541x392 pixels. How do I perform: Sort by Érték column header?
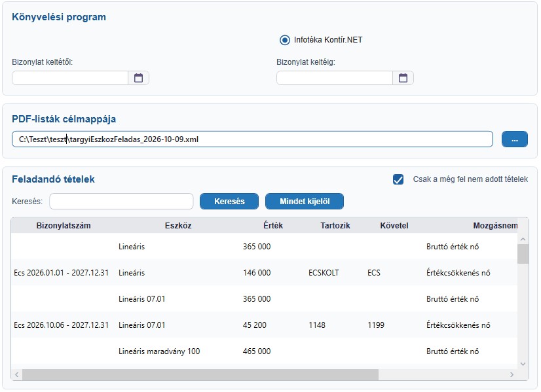point(273,226)
